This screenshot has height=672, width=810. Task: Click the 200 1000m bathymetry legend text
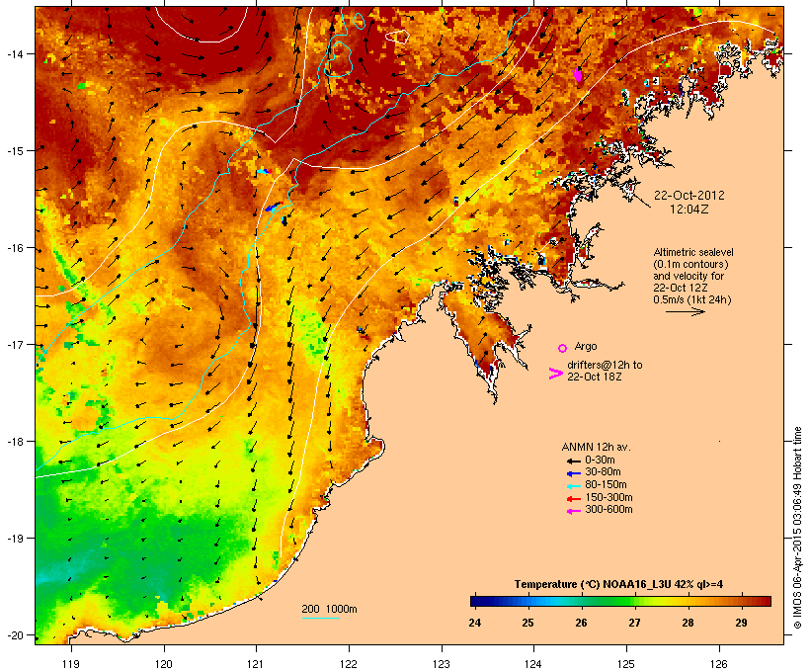click(x=329, y=609)
